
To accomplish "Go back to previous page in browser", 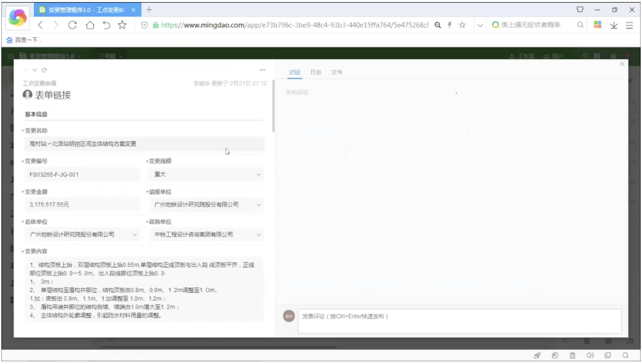I will click(x=40, y=25).
